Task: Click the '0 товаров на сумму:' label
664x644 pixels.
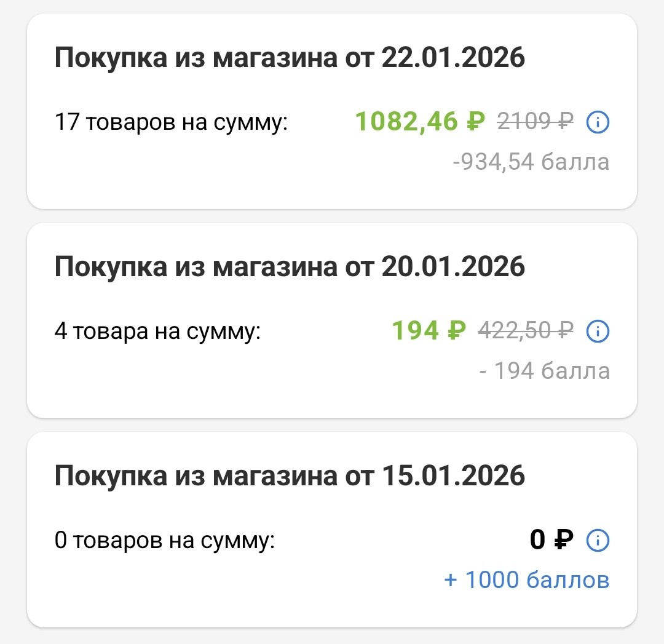Action: pos(165,541)
